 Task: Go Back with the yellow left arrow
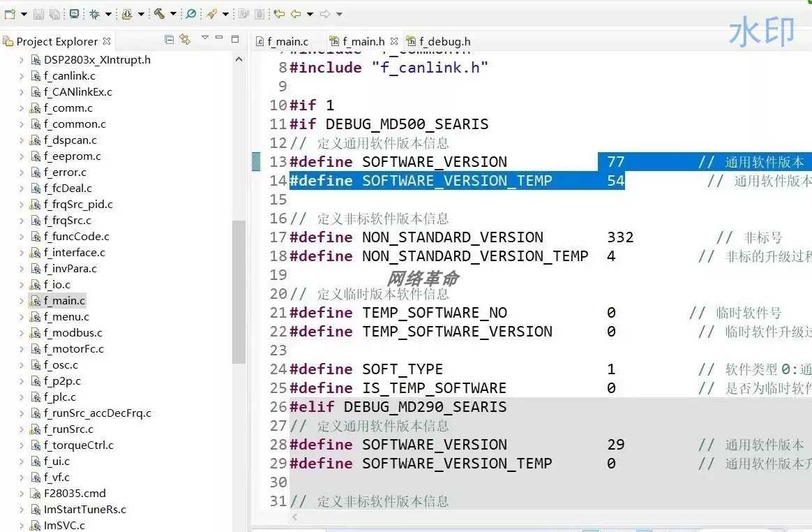click(296, 14)
